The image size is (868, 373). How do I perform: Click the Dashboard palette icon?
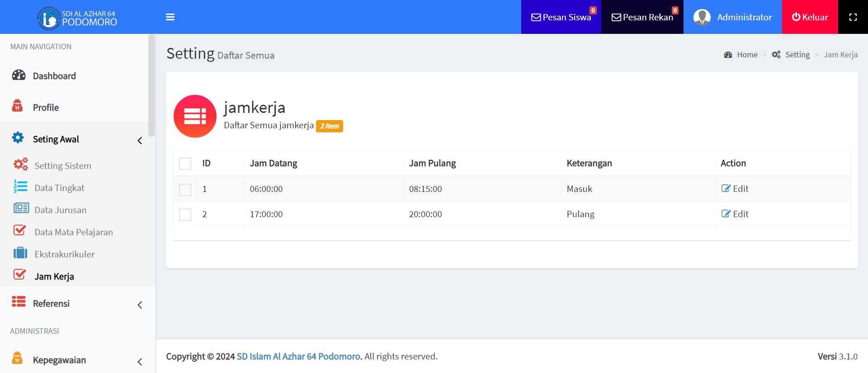19,75
